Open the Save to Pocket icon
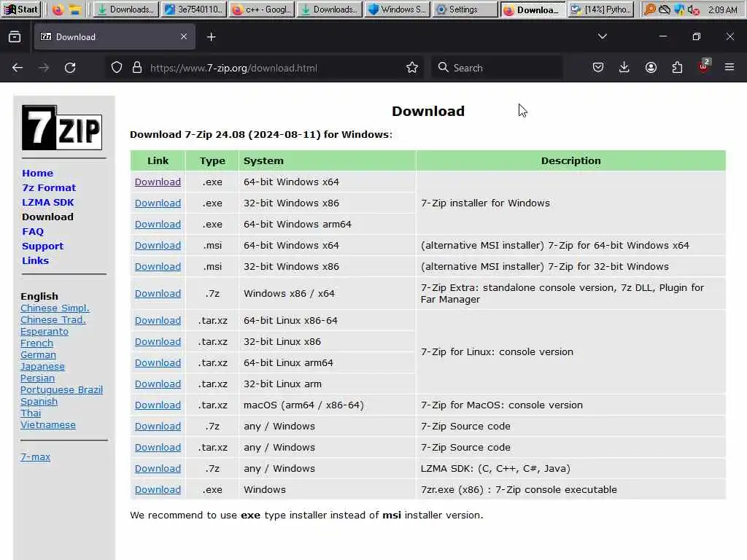The width and height of the screenshot is (747, 560). tap(598, 67)
